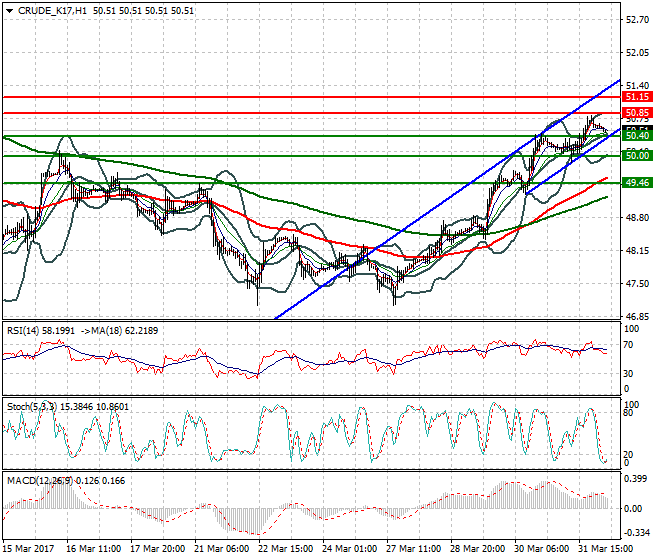Select the 51.15 red resistance price label
The width and height of the screenshot is (660, 560).
(x=637, y=97)
